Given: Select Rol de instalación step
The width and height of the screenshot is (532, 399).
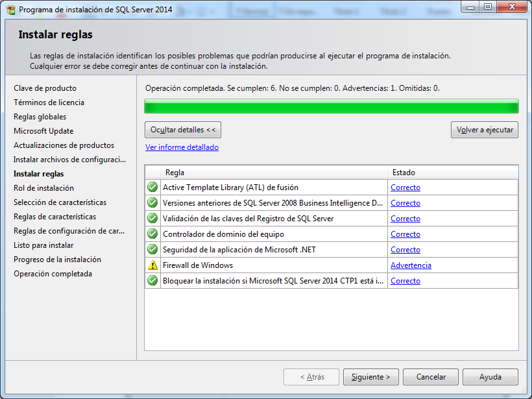Looking at the screenshot, I should [x=43, y=188].
